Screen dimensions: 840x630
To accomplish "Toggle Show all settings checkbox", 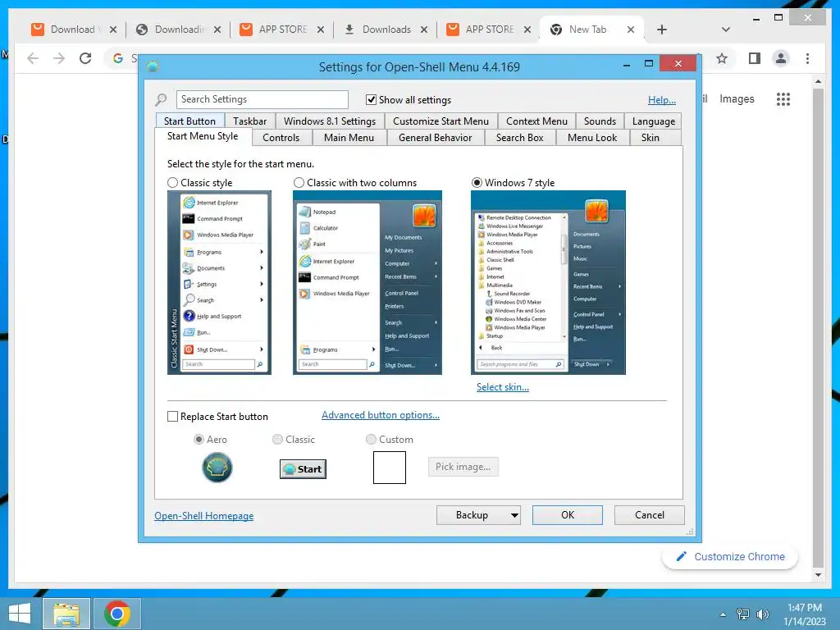I will coord(371,99).
